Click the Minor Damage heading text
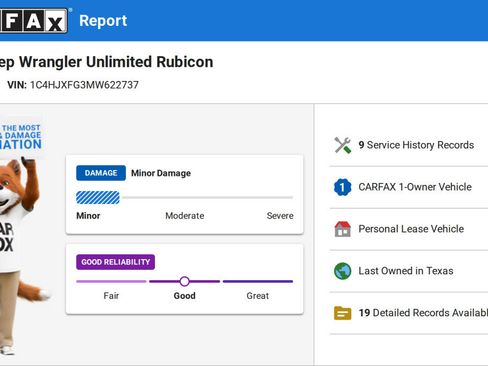 pyautogui.click(x=161, y=173)
